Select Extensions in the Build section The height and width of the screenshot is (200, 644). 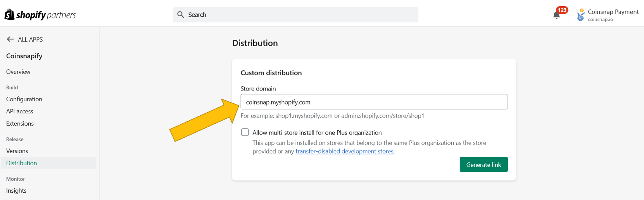20,123
